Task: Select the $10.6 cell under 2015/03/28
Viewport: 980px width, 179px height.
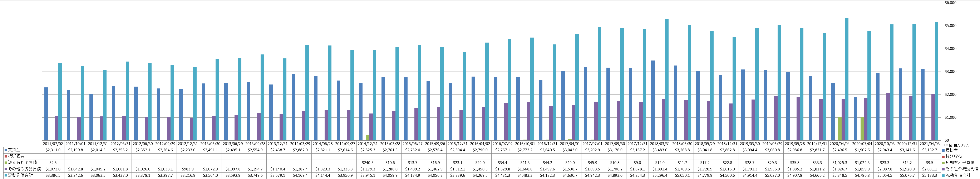Action: (x=390, y=163)
